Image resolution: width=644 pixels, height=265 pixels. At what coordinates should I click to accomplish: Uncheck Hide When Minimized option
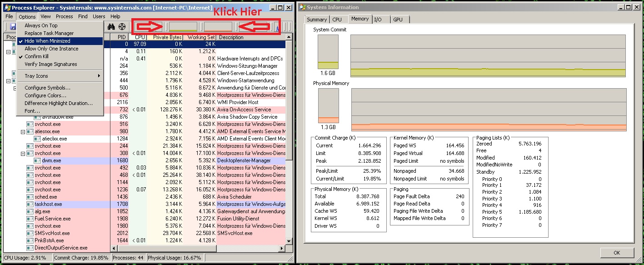[60, 41]
